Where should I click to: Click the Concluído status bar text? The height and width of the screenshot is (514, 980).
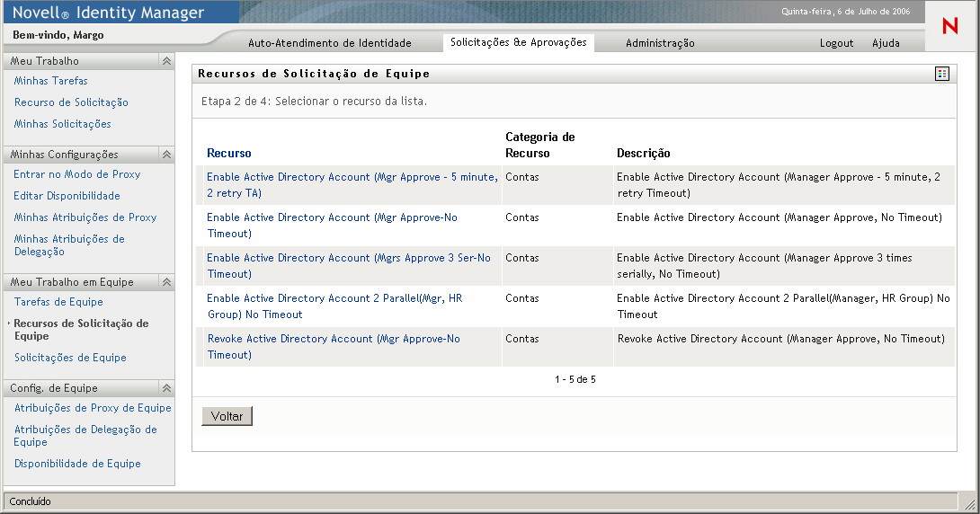pyautogui.click(x=30, y=501)
